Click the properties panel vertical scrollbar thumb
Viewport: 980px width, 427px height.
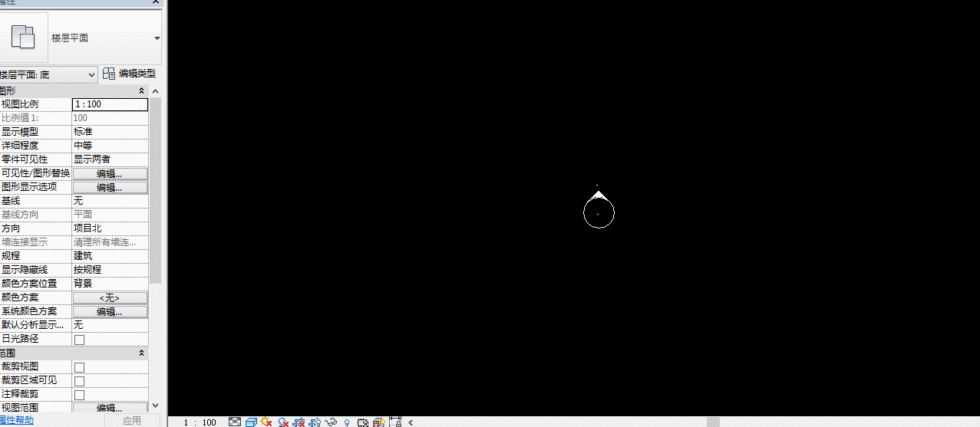click(156, 189)
